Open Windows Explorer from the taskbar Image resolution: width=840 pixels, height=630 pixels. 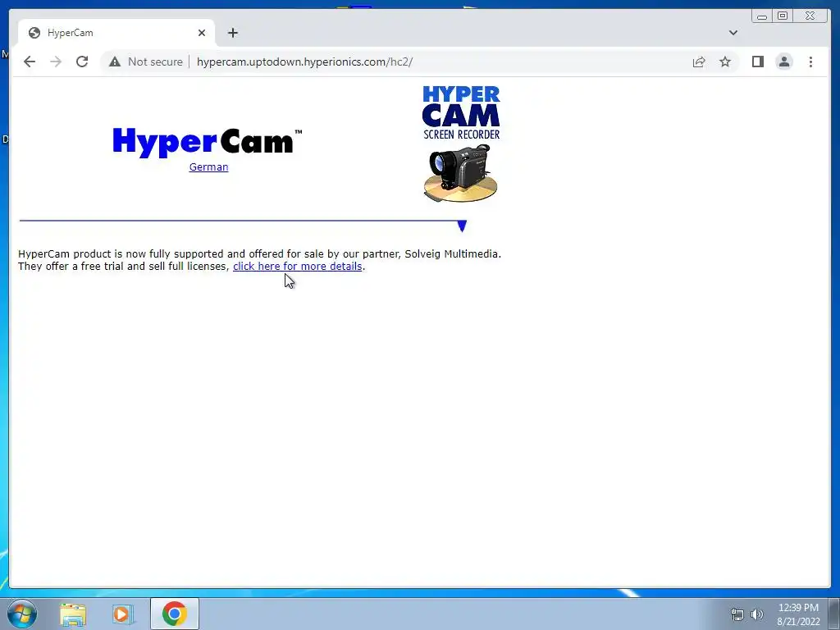click(x=73, y=614)
